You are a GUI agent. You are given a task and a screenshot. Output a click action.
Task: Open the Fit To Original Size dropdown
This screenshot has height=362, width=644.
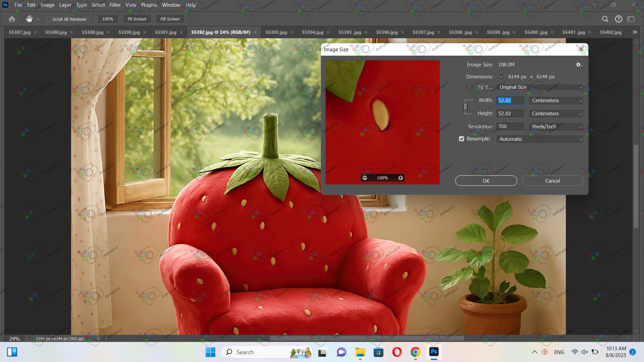(x=539, y=87)
